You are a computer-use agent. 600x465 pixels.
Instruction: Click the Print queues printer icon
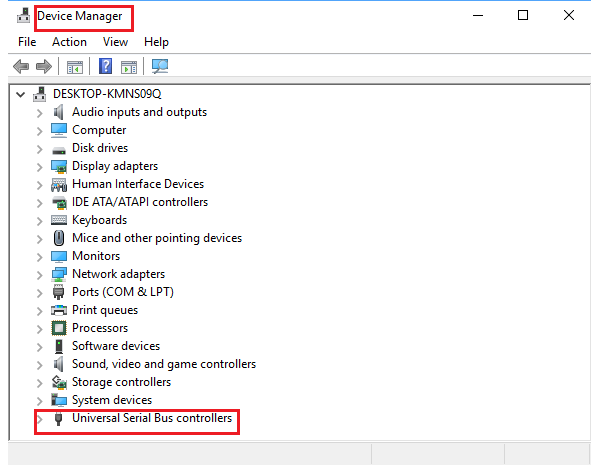point(59,310)
